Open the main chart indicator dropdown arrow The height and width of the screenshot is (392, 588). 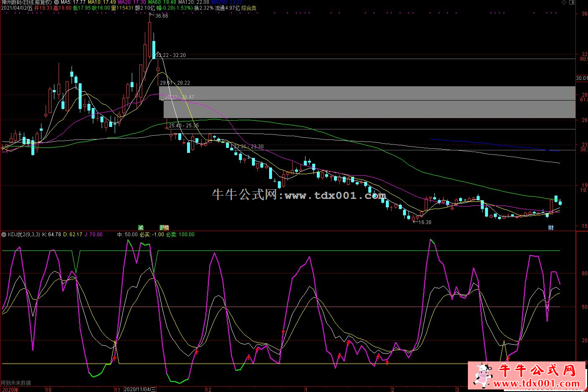click(x=56, y=3)
